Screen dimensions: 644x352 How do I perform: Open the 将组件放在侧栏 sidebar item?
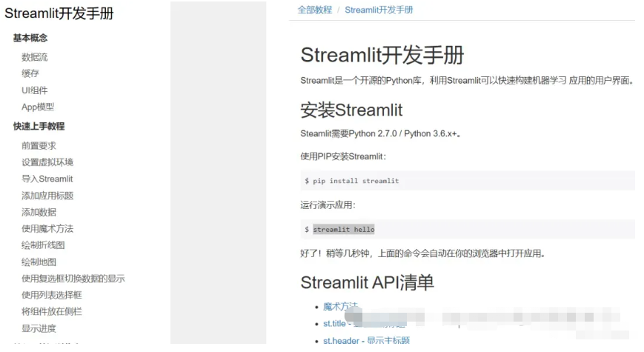point(52,311)
